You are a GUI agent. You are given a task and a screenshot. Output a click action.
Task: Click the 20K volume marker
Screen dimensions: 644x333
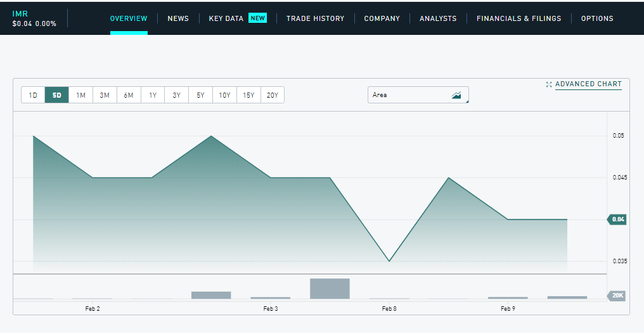[x=617, y=296]
